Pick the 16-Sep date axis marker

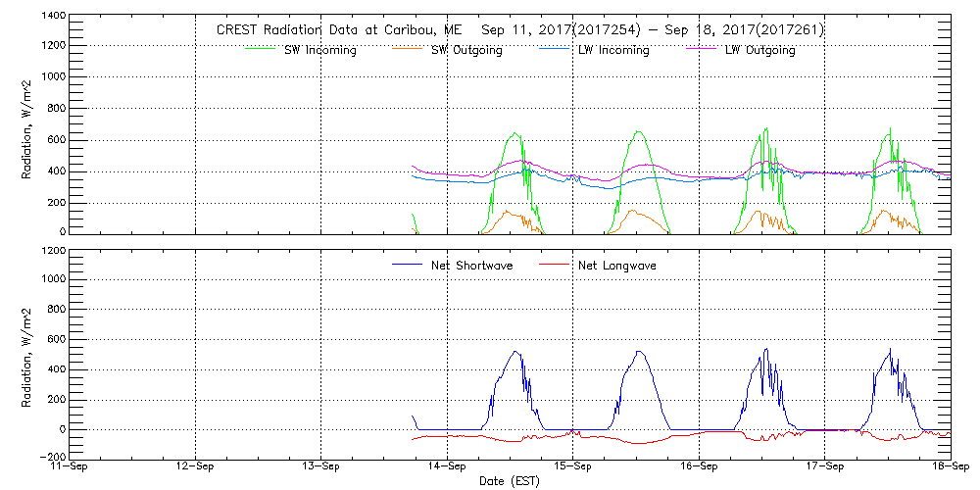click(x=699, y=467)
